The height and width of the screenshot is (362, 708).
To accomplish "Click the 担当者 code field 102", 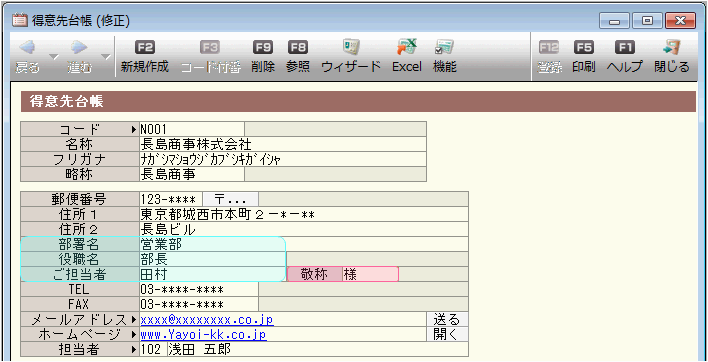I will point(153,349).
